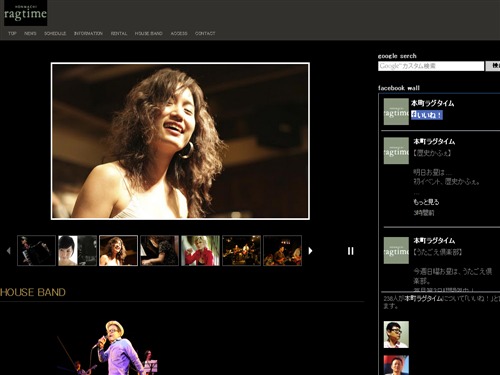Open the 3時間前 timestamp link
Screen dimensions: 500x375
(424, 213)
